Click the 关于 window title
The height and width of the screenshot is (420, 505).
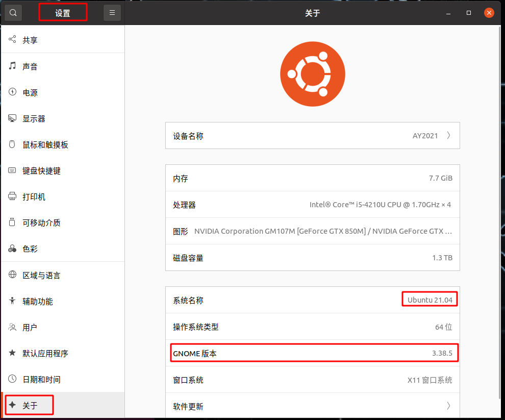click(x=312, y=13)
